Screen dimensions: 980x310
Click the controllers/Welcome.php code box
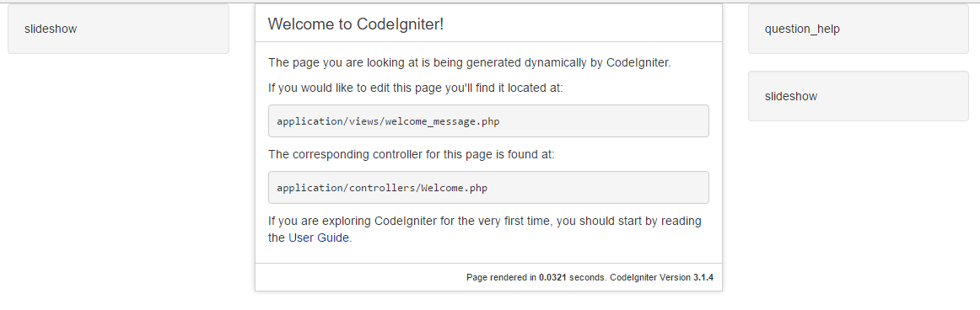489,187
